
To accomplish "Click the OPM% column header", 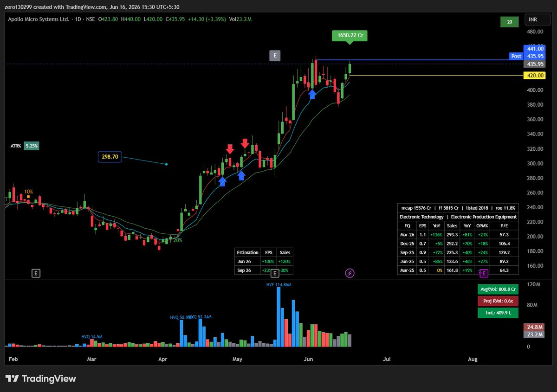I will [x=483, y=226].
